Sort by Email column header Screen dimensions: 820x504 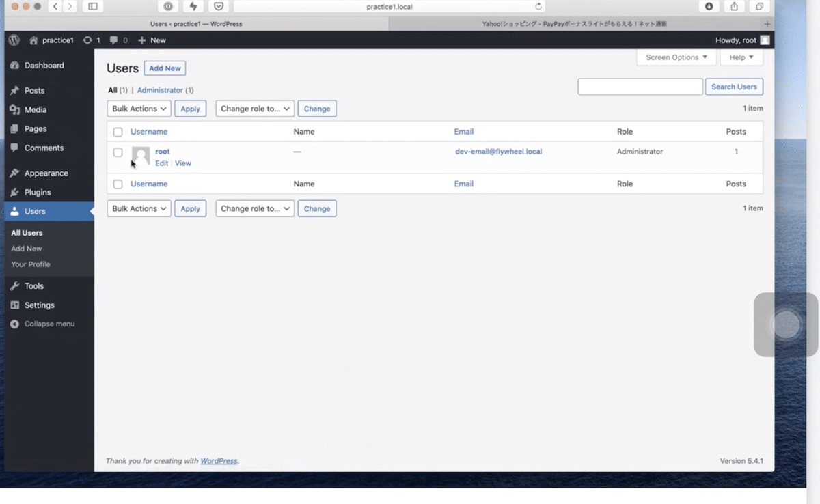[x=464, y=132]
